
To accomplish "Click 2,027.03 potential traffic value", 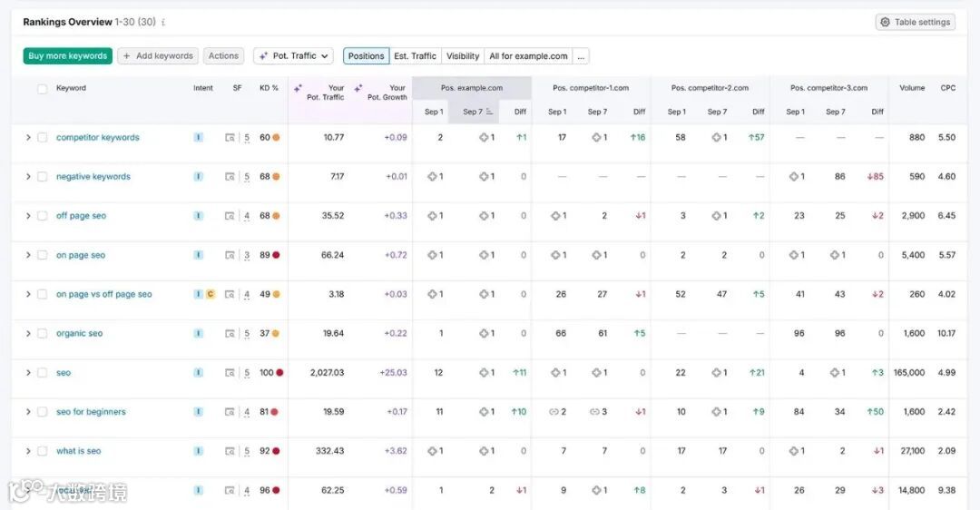I will point(327,372).
